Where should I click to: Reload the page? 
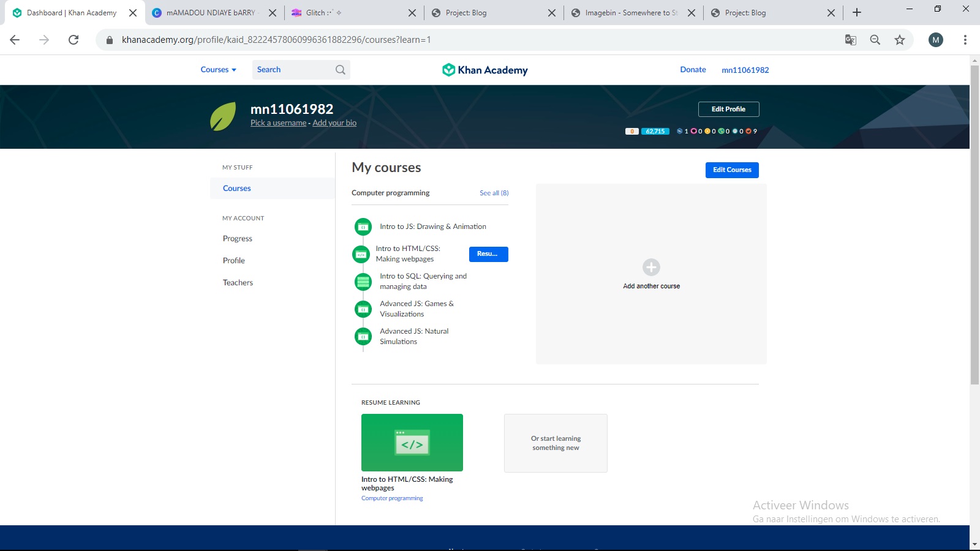click(x=73, y=40)
